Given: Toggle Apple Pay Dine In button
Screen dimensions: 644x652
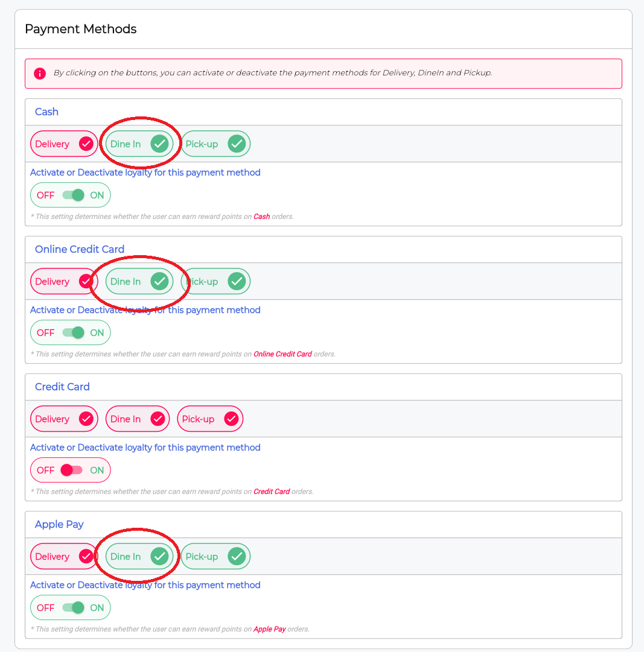Looking at the screenshot, I should pyautogui.click(x=139, y=556).
